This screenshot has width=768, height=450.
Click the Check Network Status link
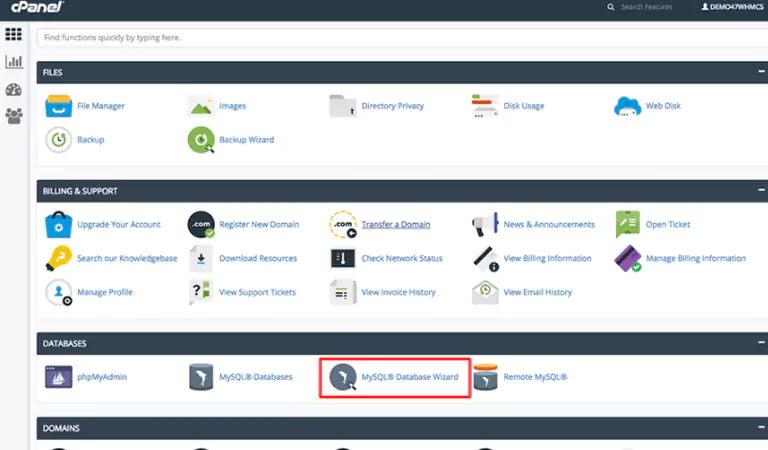coord(402,258)
